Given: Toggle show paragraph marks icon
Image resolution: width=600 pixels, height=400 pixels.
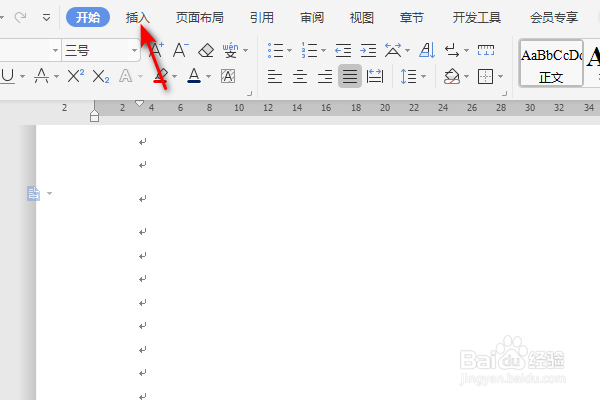Looking at the screenshot, I should 452,50.
